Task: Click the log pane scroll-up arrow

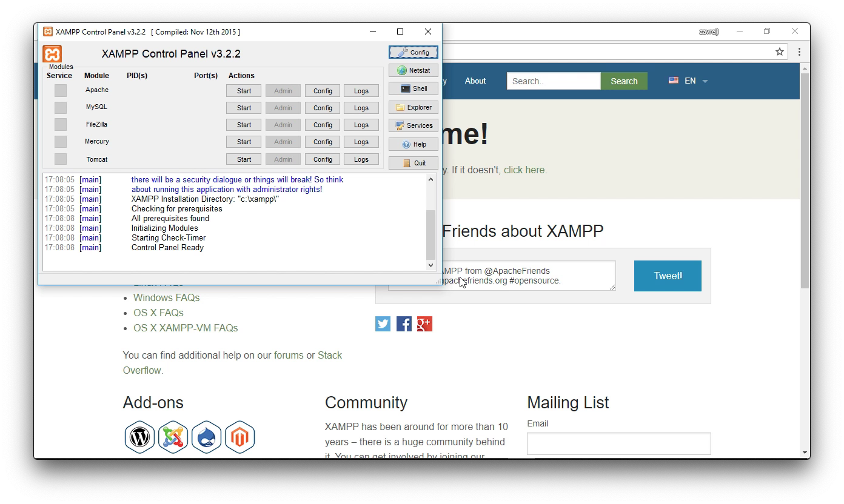Action: (x=431, y=179)
